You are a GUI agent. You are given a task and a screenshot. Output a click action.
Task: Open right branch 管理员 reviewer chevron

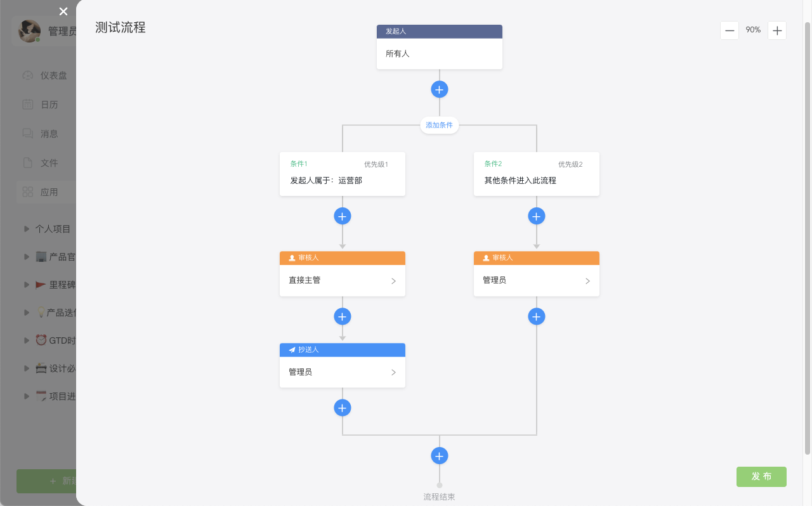[587, 281]
